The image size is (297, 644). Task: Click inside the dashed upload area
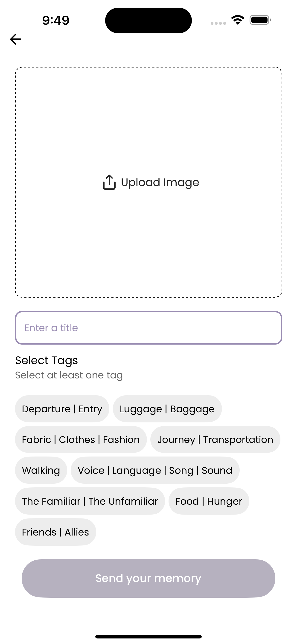148,182
